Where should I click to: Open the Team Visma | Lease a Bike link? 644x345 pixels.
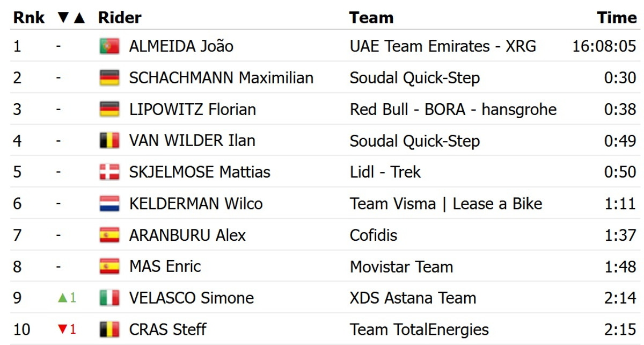click(446, 204)
